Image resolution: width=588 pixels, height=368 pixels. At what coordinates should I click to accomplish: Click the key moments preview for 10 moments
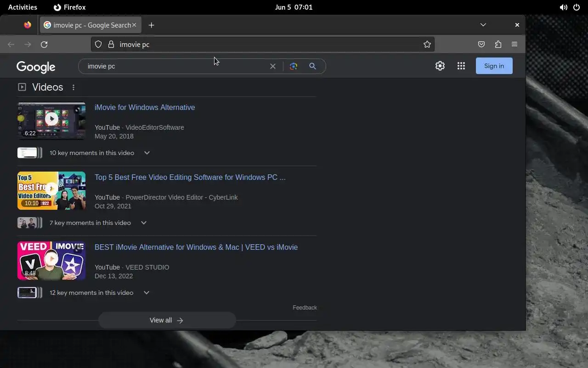pos(29,153)
